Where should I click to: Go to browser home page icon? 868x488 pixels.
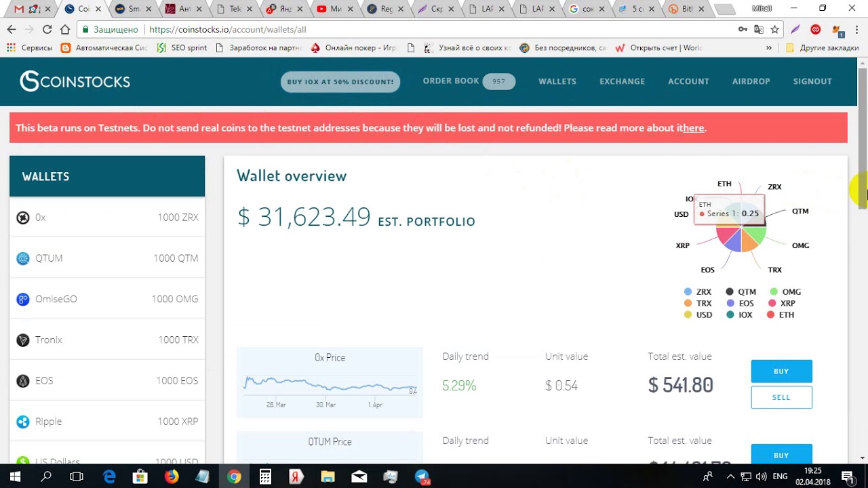coord(65,30)
